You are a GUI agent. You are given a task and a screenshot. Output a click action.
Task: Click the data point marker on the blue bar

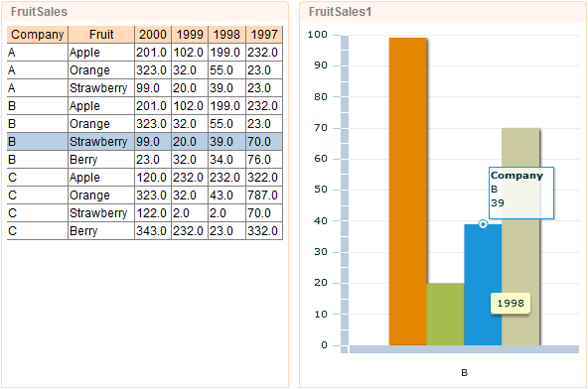point(483,224)
